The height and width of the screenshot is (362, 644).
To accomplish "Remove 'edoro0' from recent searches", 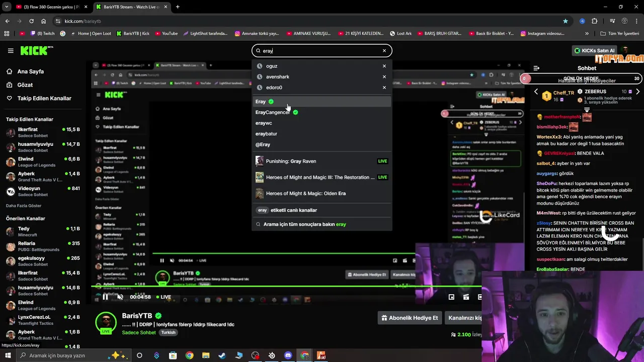I will (x=384, y=87).
